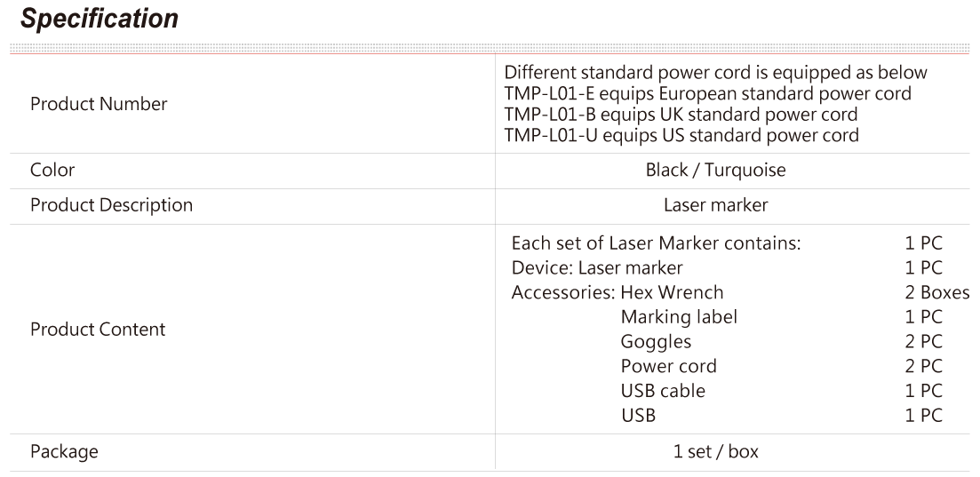Viewport: 980px width, 477px height.
Task: Click the Accessories: Hex Wrench entry
Action: point(617,292)
